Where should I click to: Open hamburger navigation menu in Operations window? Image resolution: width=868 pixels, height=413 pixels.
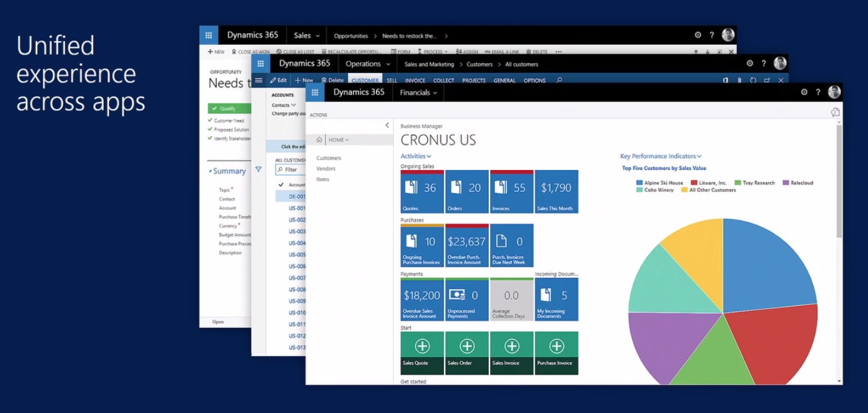[258, 80]
